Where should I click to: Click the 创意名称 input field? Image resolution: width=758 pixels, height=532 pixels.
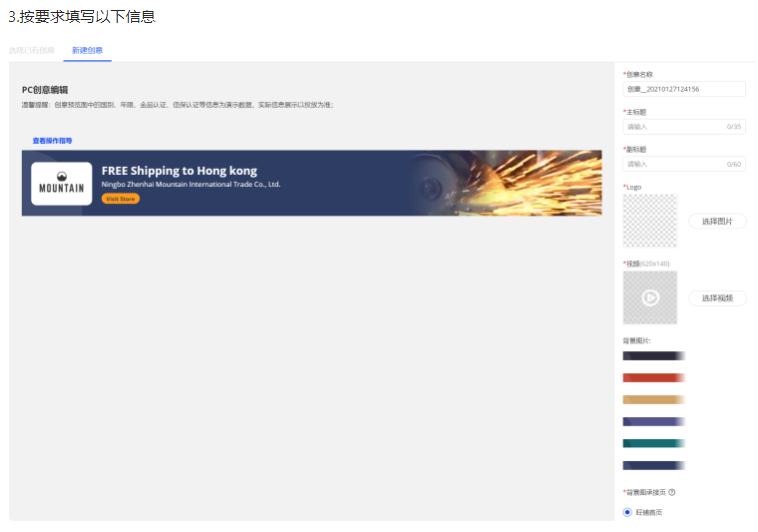684,89
